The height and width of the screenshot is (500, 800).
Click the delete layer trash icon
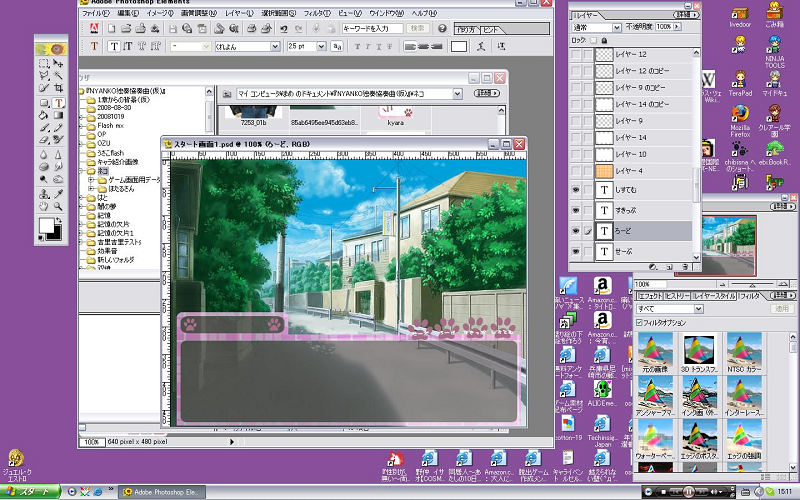point(685,267)
